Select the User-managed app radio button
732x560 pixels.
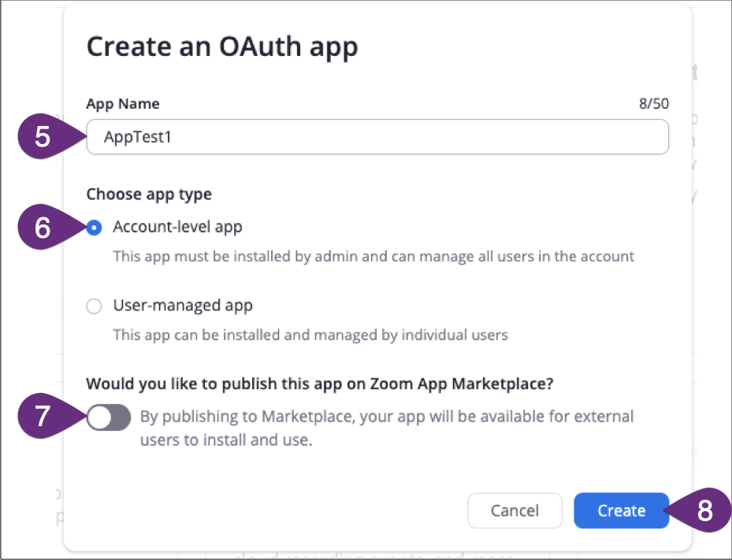(94, 306)
